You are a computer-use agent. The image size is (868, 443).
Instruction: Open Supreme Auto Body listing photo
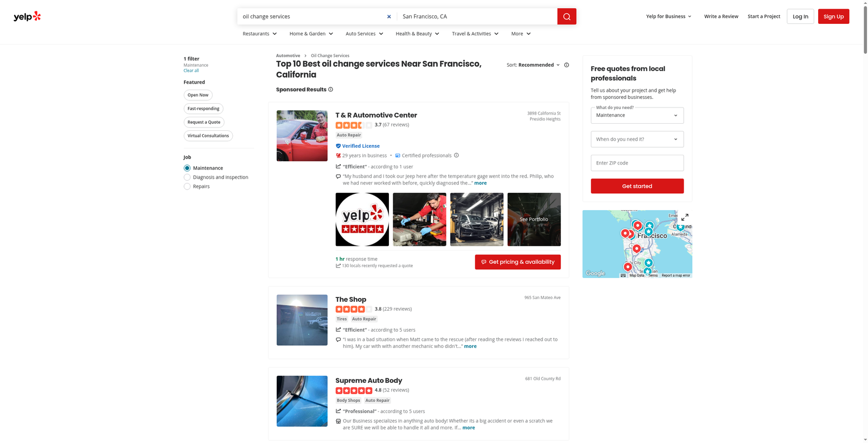pyautogui.click(x=302, y=401)
